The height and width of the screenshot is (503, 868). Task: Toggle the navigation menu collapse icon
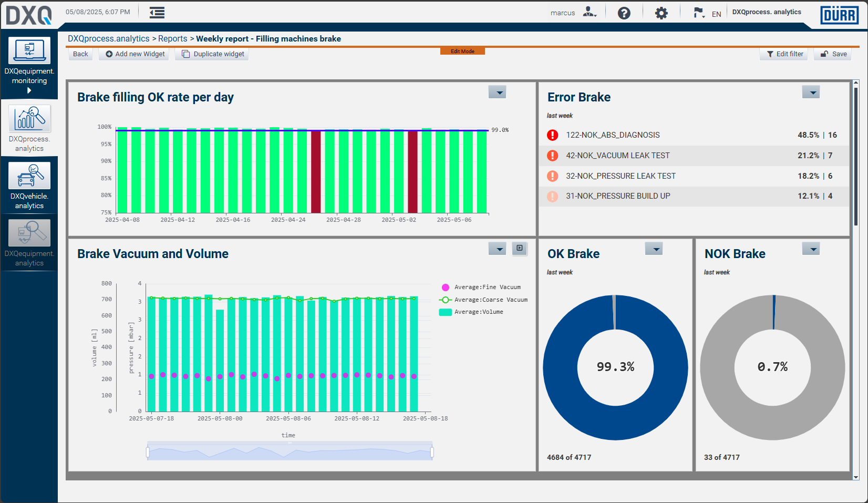(x=157, y=13)
